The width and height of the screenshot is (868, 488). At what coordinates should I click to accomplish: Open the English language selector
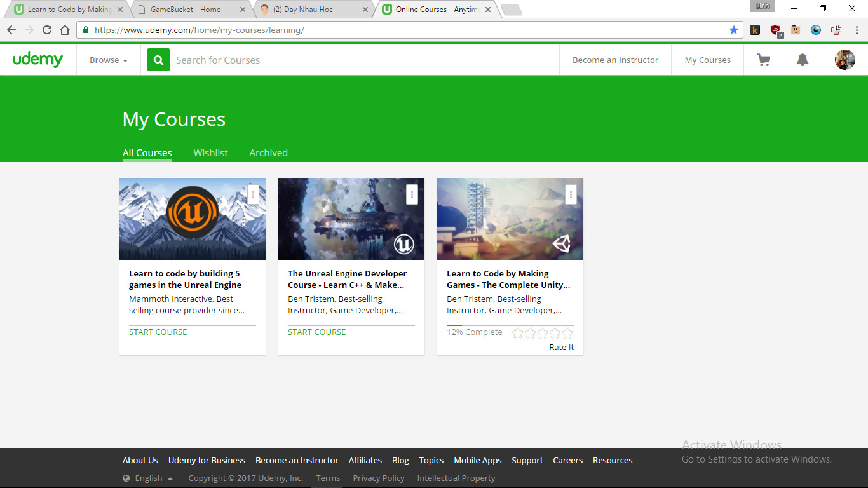coord(148,478)
